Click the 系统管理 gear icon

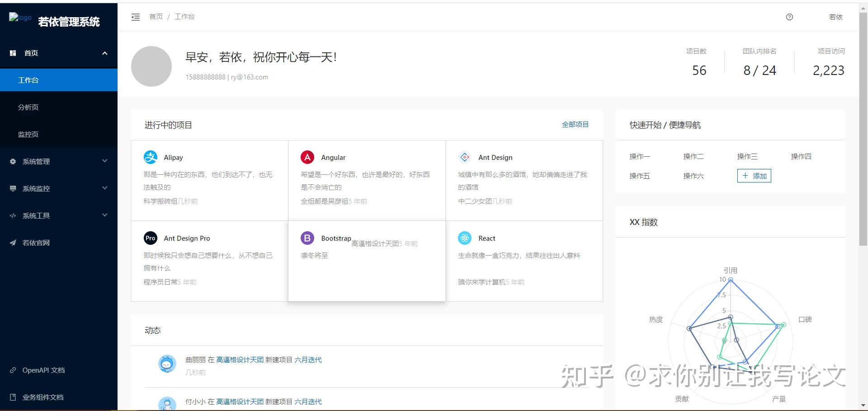click(x=13, y=161)
